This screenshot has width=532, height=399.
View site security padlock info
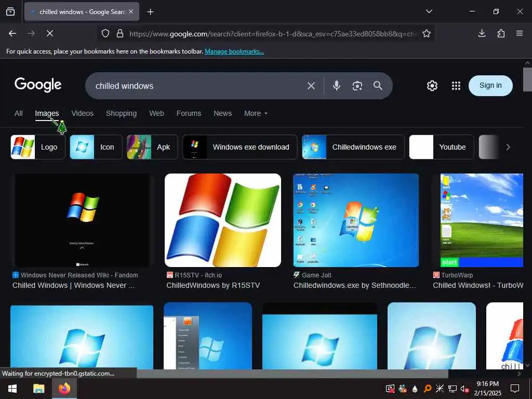click(120, 34)
